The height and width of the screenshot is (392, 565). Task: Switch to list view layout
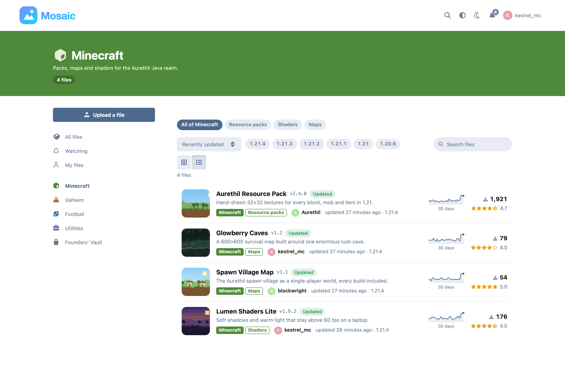[x=199, y=162]
